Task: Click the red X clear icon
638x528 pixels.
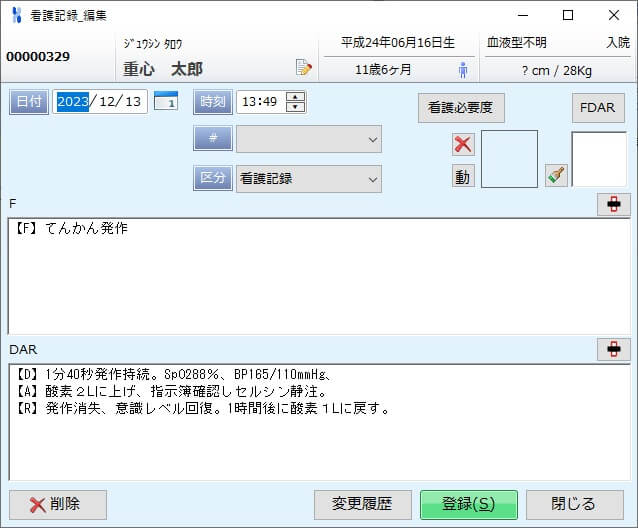Action: [463, 144]
